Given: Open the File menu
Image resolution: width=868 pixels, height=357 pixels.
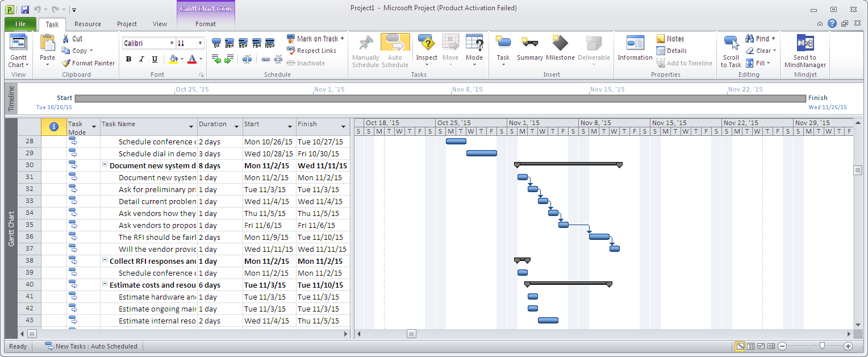Looking at the screenshot, I should (x=20, y=24).
